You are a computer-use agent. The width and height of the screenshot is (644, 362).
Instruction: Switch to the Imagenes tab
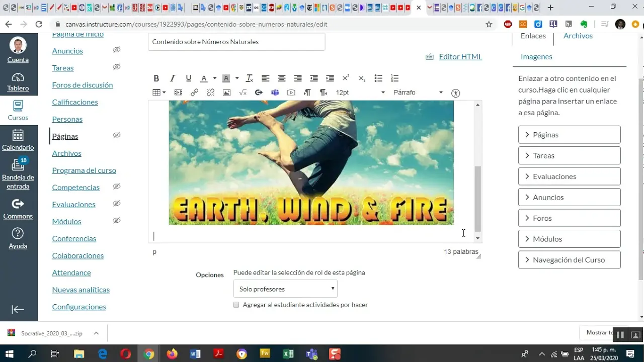(536, 57)
